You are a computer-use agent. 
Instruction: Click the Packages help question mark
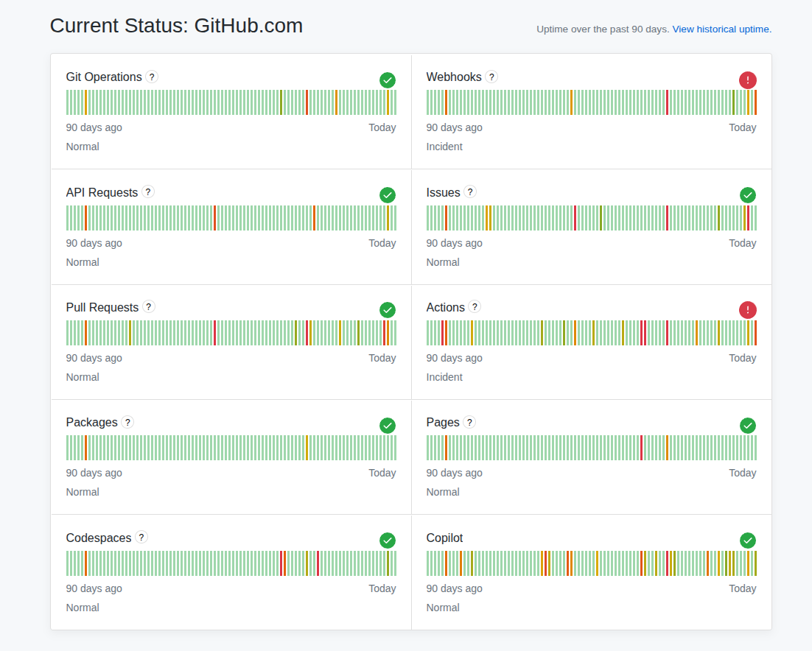[127, 422]
